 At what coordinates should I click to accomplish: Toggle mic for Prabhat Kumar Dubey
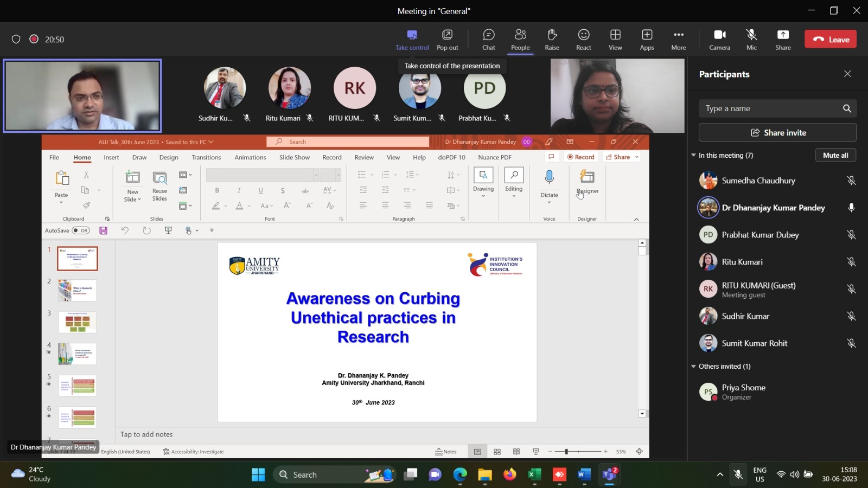click(851, 235)
